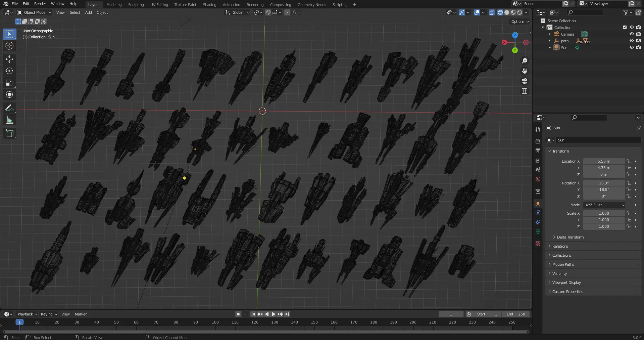Activate the Scale tool

tap(9, 83)
